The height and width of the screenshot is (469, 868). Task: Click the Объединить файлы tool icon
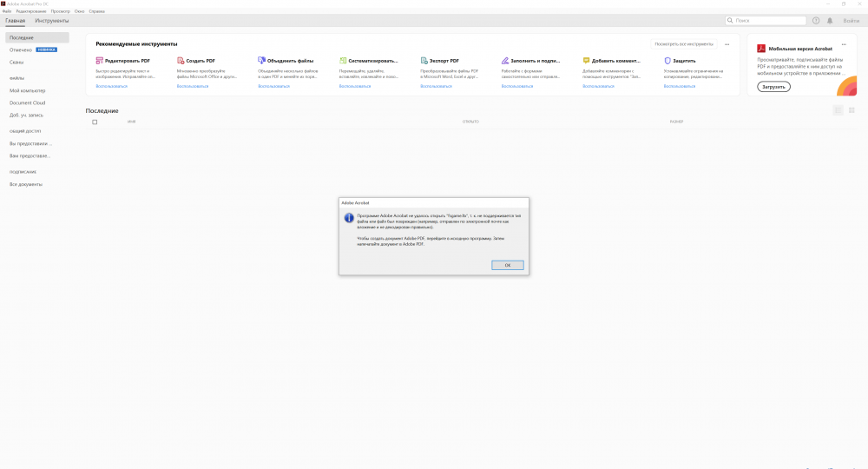[x=261, y=60]
